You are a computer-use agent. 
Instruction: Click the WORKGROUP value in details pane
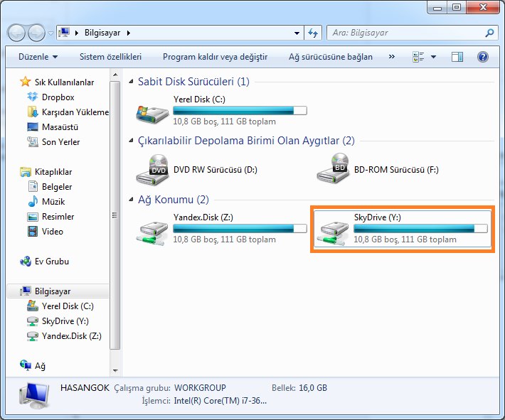click(200, 388)
